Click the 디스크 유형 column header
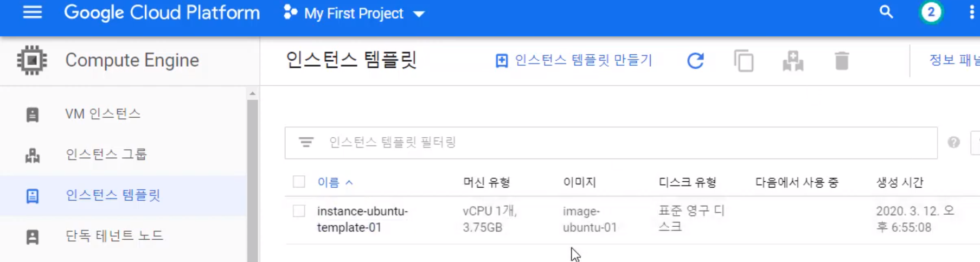 (687, 182)
